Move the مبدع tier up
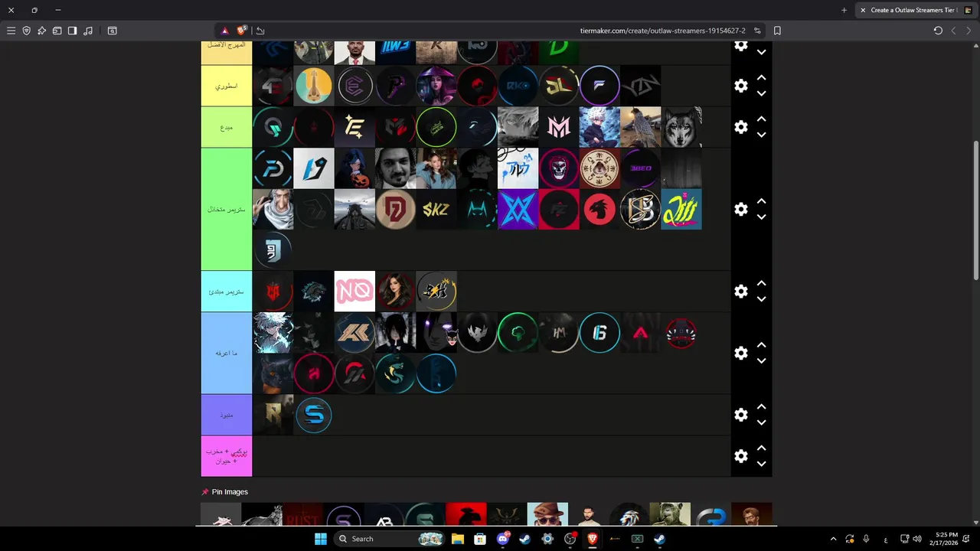 click(762, 119)
